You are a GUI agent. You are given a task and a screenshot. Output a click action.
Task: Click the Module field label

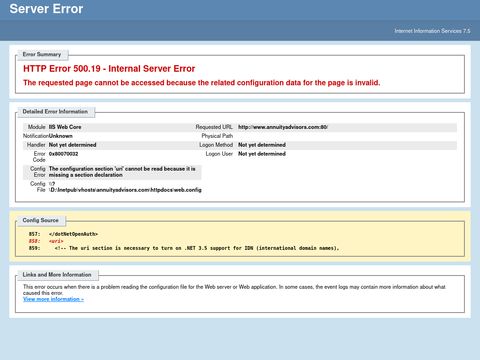(36, 127)
